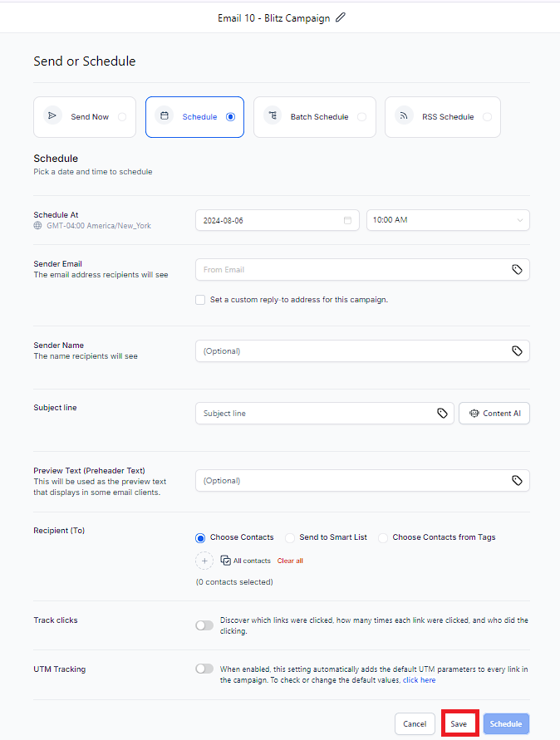Screen dimensions: 560x740
Task: Click the All contacts icon
Action: click(226, 561)
